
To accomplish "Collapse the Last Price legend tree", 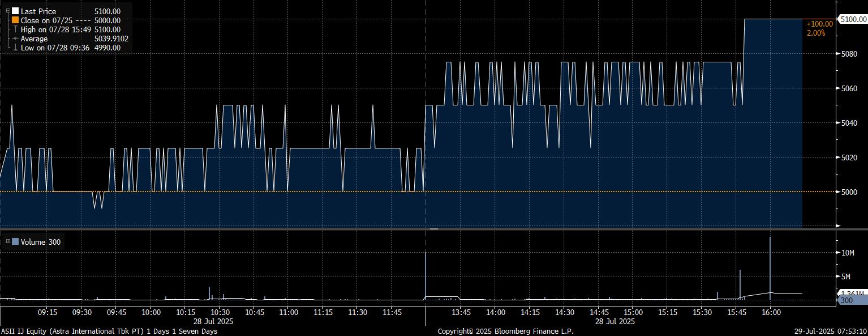I will [7, 11].
